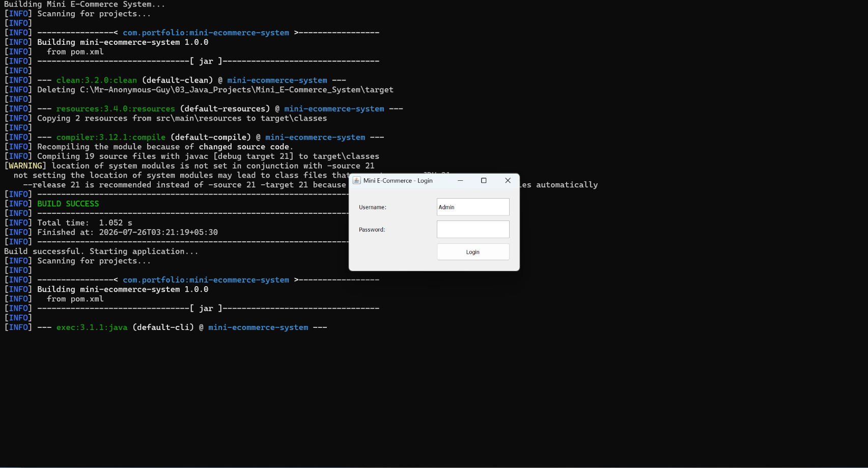868x468 pixels.
Task: Click the Java icon in login window title
Action: coord(357,180)
